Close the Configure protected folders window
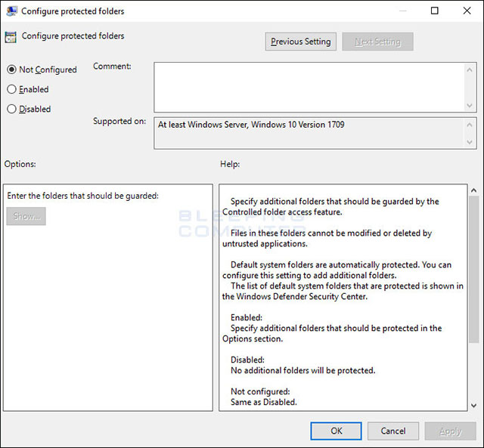The image size is (484, 448). pos(467,11)
